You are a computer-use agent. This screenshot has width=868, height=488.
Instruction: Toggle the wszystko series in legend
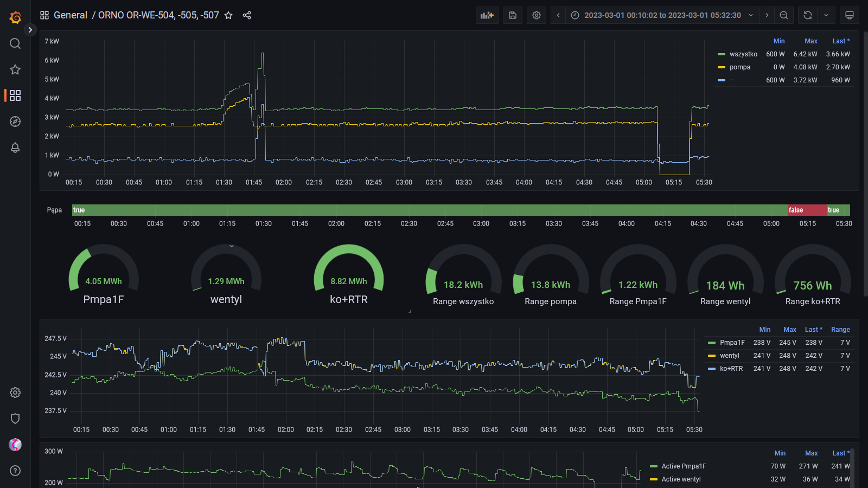tap(743, 54)
